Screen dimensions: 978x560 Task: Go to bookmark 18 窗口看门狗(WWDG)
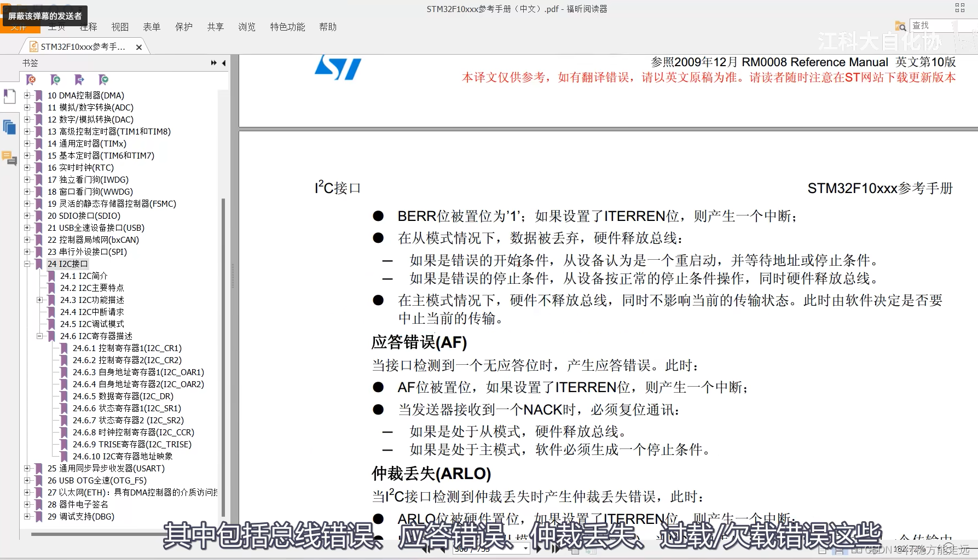90,191
